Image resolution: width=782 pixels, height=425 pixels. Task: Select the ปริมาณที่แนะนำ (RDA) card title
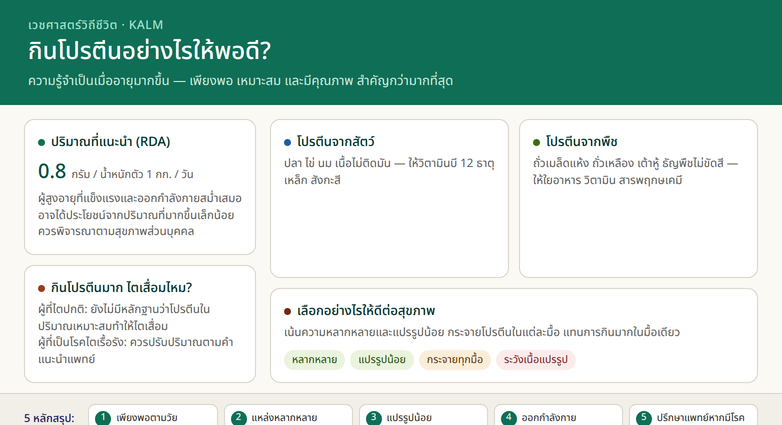pyautogui.click(x=111, y=142)
